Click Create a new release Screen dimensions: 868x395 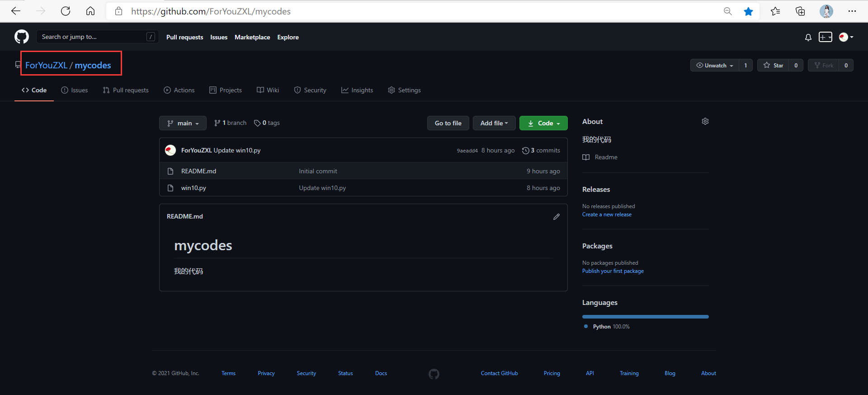point(607,214)
